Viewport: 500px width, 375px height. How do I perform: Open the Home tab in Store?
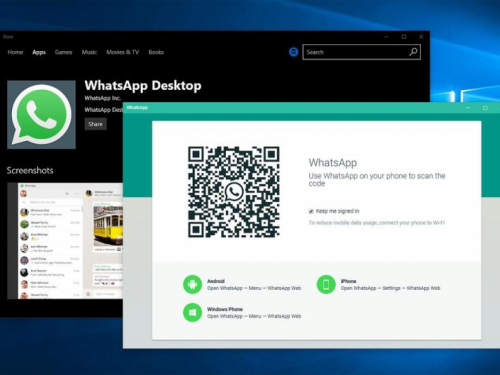(15, 52)
